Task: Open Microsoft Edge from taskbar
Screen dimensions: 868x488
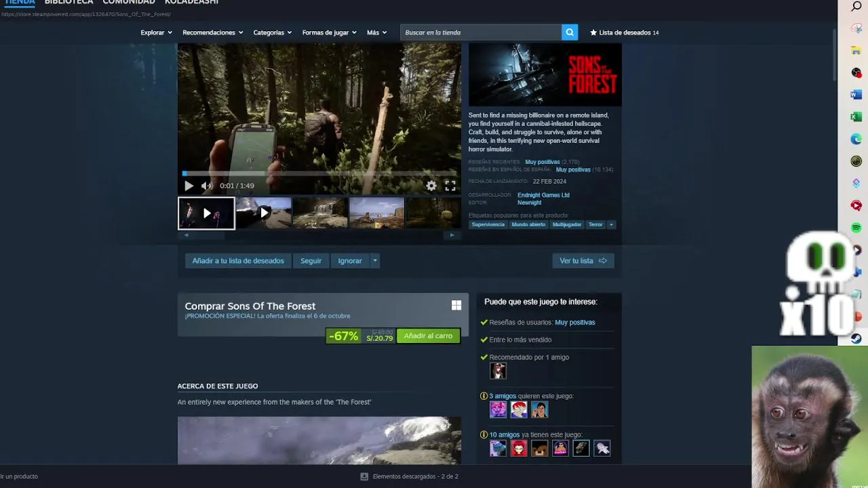Action: 856,140
